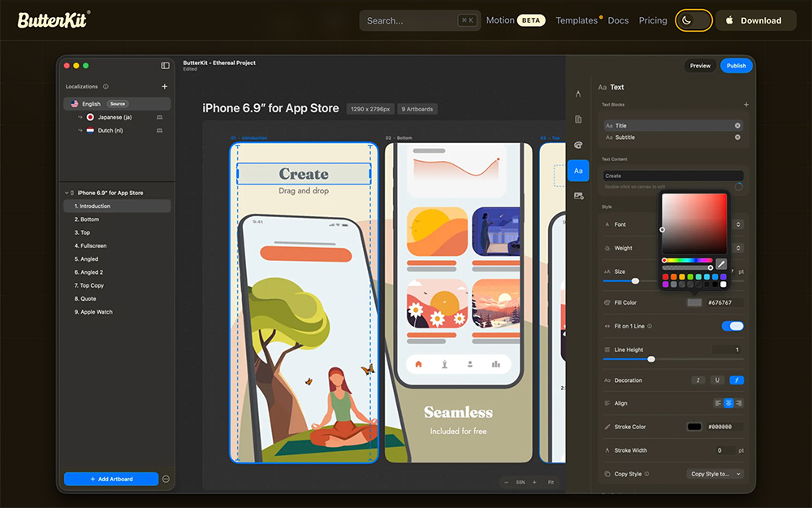Remove the Title text block

[737, 125]
